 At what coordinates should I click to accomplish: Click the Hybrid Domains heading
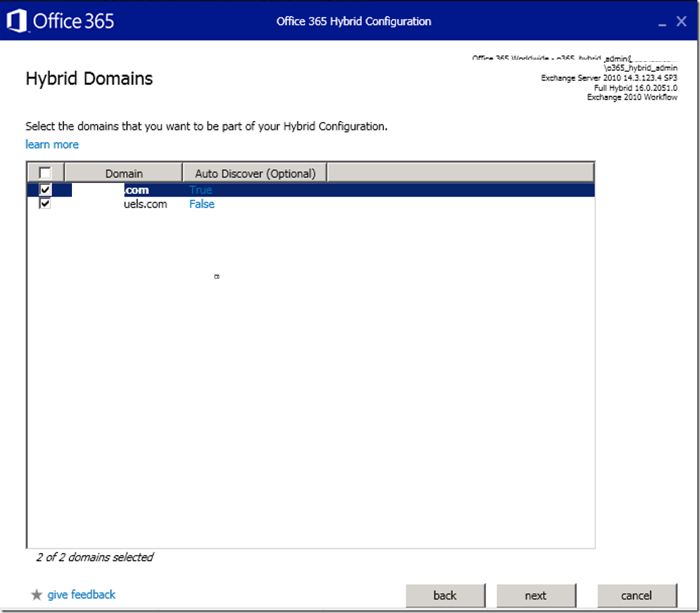[x=89, y=79]
